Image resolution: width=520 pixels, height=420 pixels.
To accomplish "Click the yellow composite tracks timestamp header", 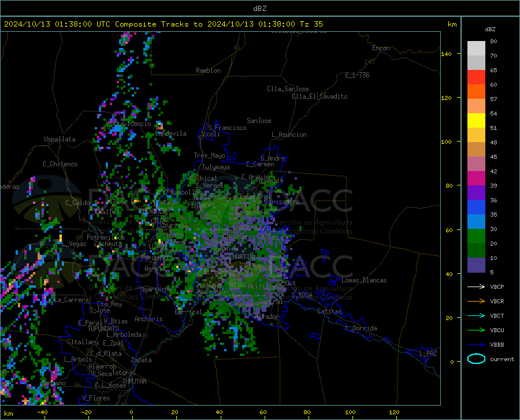I will 164,24.
